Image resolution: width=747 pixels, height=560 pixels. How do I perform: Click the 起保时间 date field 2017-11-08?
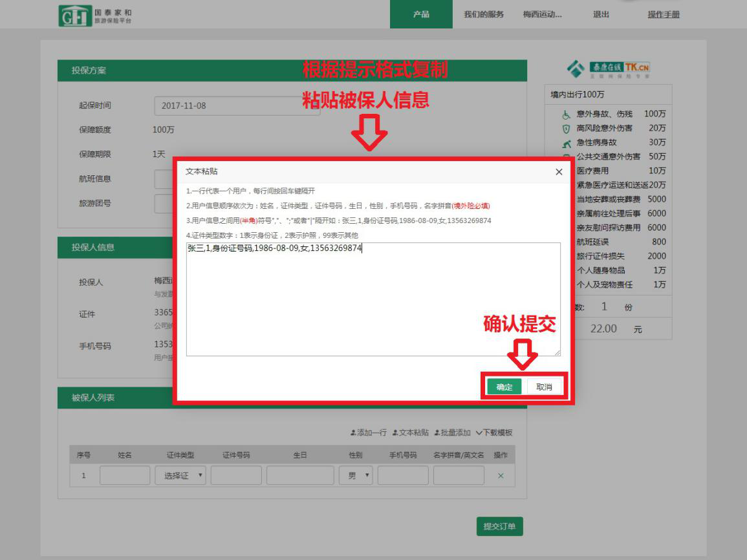237,105
